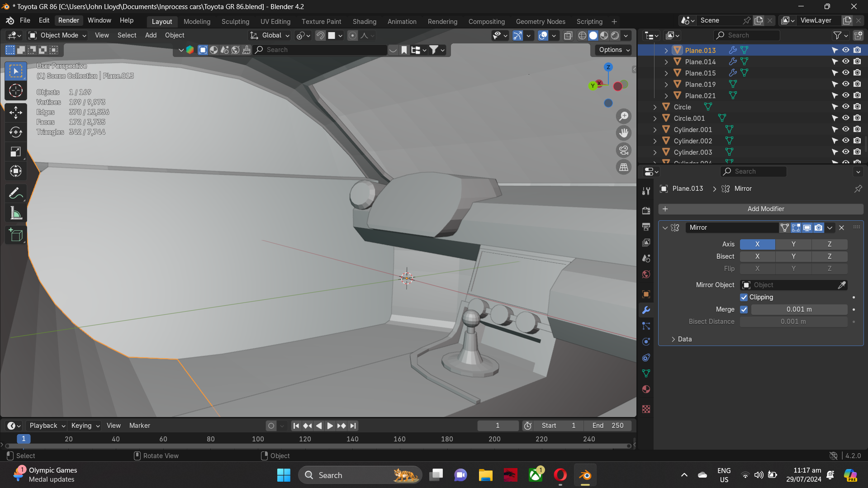This screenshot has width=868, height=488.
Task: Expand Circle in the outliner tree
Action: 655,107
